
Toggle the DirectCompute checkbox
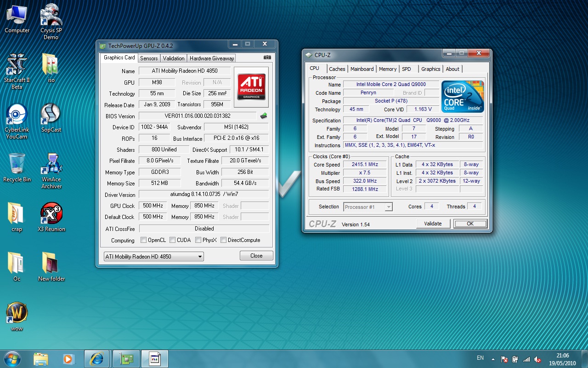tap(223, 240)
